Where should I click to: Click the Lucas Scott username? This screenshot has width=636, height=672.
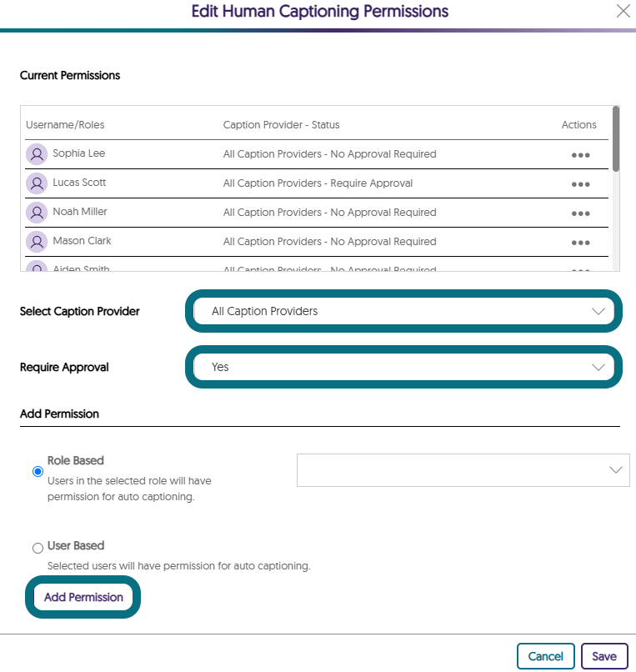tap(79, 182)
